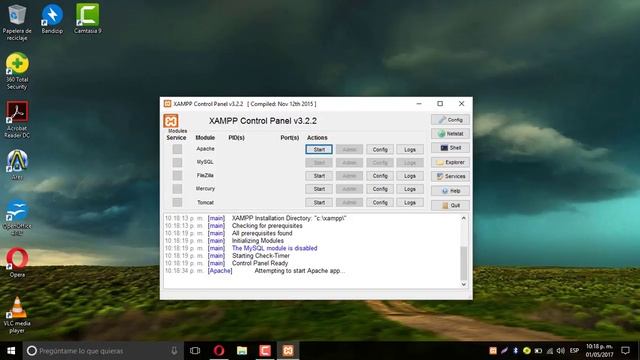The image size is (640, 360).
Task: Click the log scrollbar up arrow
Action: [464, 218]
